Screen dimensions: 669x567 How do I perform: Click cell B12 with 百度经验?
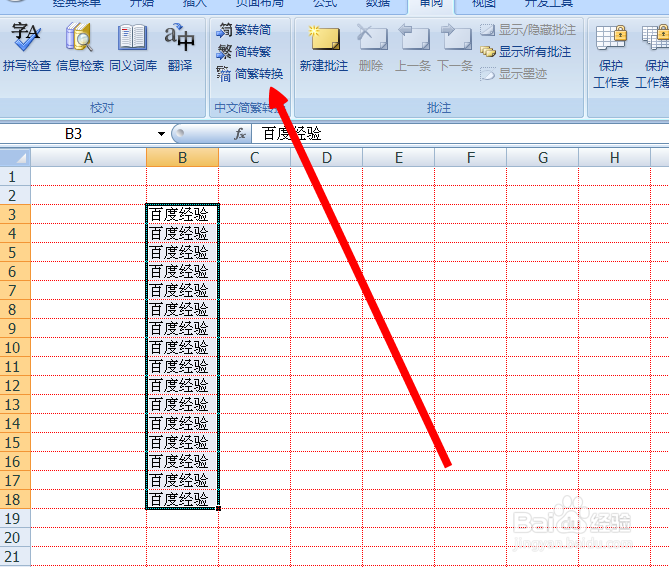tap(182, 385)
